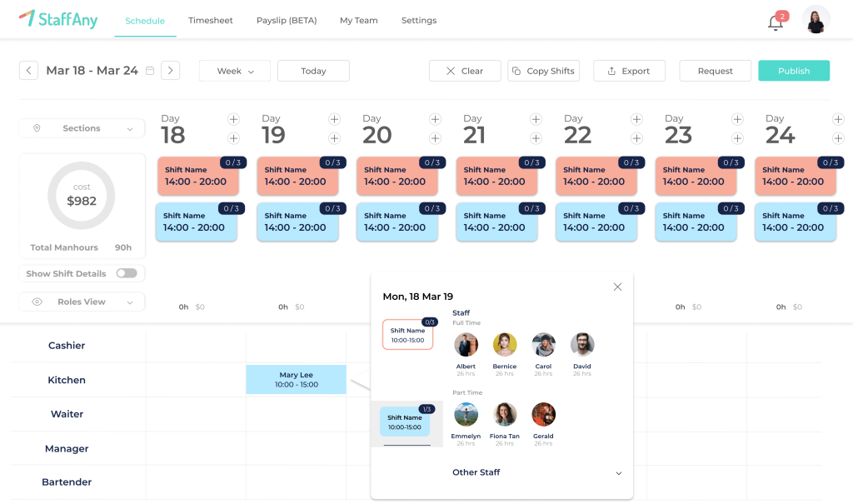The width and height of the screenshot is (853, 504).
Task: Open the calendar date picker icon
Action: tap(150, 71)
